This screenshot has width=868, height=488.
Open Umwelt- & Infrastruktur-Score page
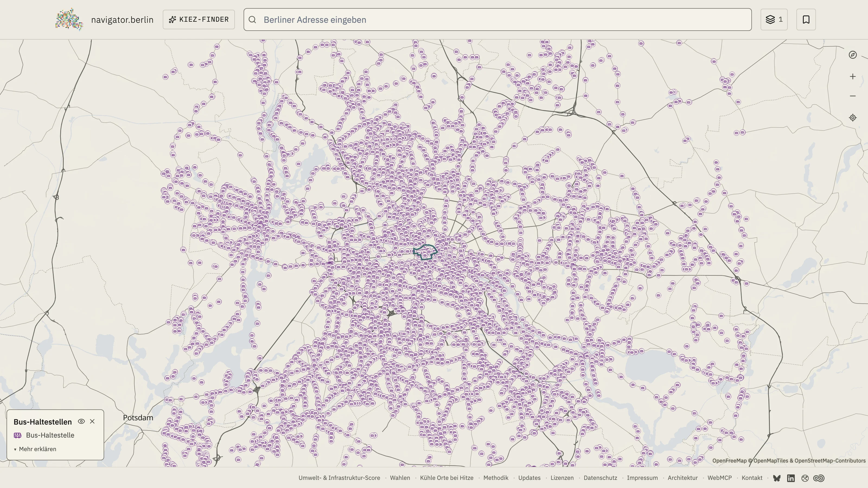(339, 478)
